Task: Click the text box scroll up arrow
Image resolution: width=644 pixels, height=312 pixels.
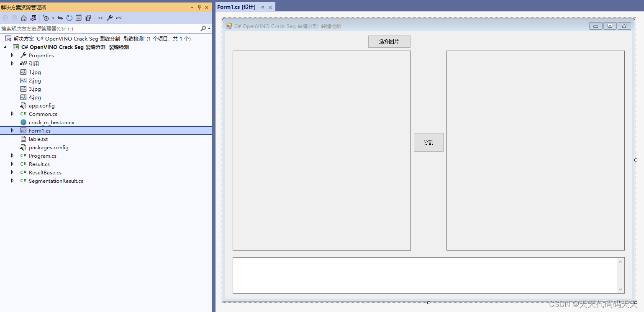Action: click(x=621, y=262)
